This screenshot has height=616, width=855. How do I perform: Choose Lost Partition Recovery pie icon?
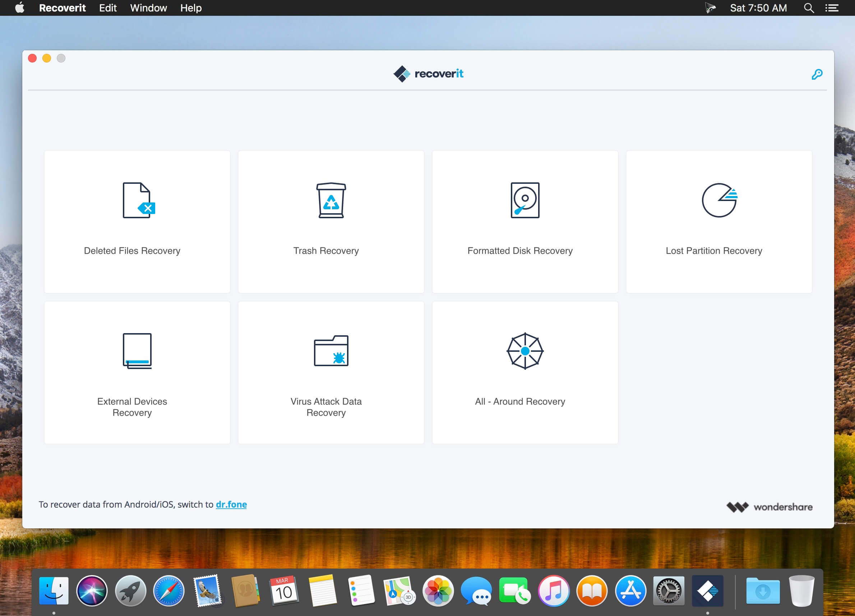click(x=719, y=200)
